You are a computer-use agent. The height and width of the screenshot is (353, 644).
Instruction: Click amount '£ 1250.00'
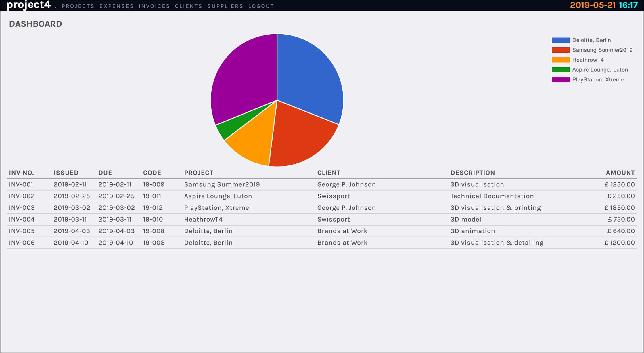620,185
